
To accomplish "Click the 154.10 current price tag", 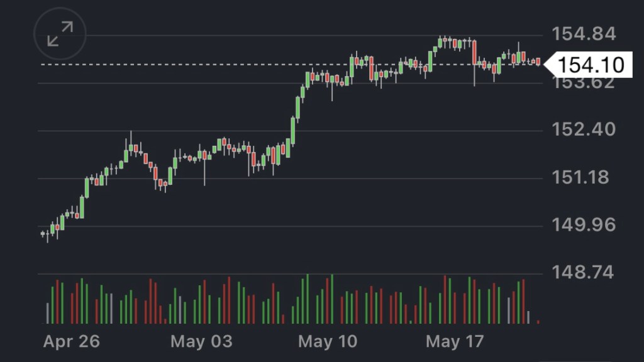I will pyautogui.click(x=589, y=65).
